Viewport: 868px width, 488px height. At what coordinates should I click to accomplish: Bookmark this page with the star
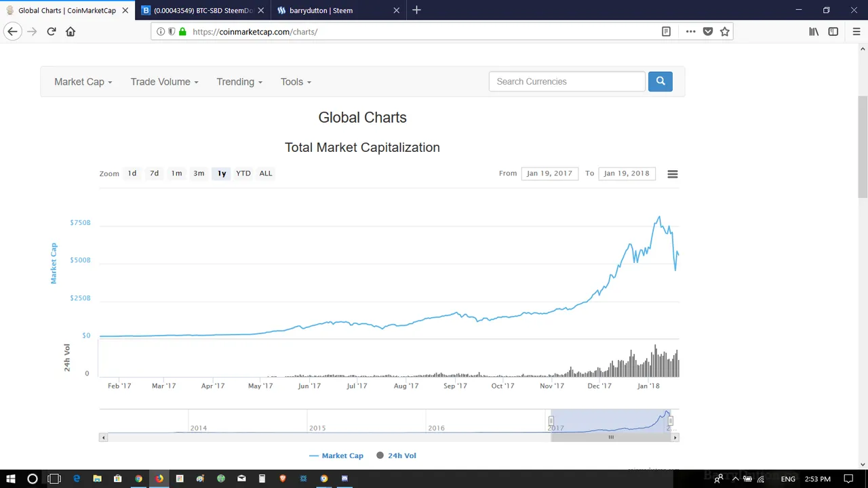click(725, 31)
